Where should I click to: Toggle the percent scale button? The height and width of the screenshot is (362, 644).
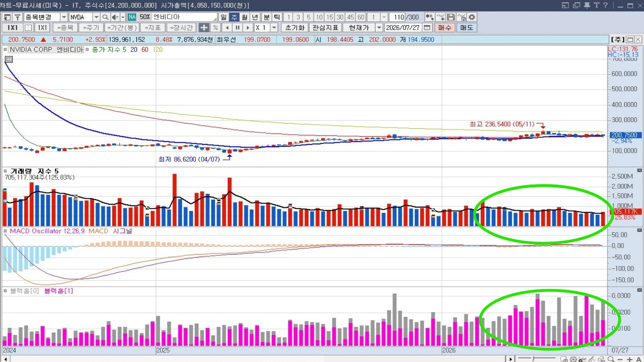pos(216,27)
